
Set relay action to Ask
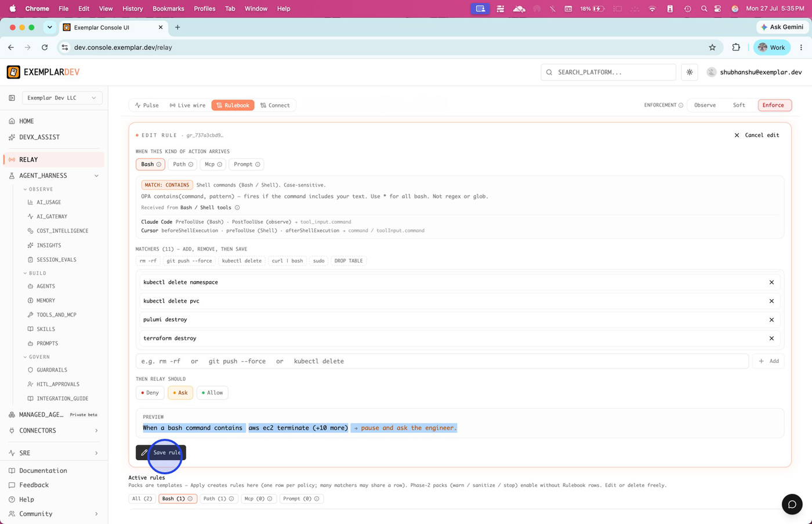180,393
